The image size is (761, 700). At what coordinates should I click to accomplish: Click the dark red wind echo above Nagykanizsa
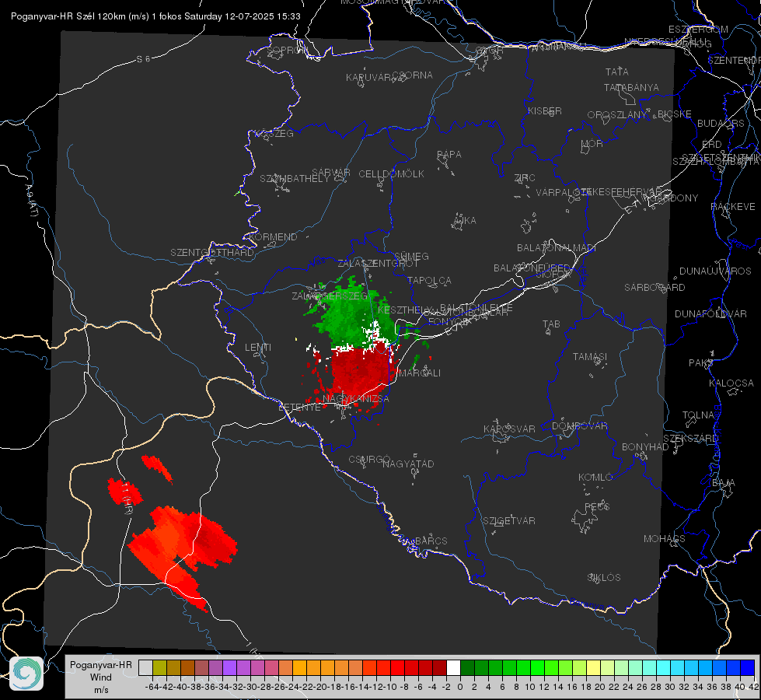coord(359,372)
